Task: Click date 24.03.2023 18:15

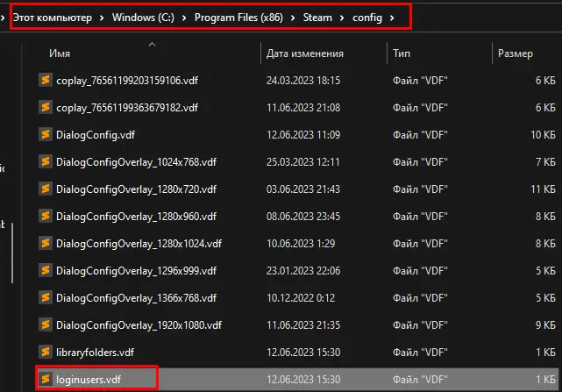Action: tap(303, 81)
